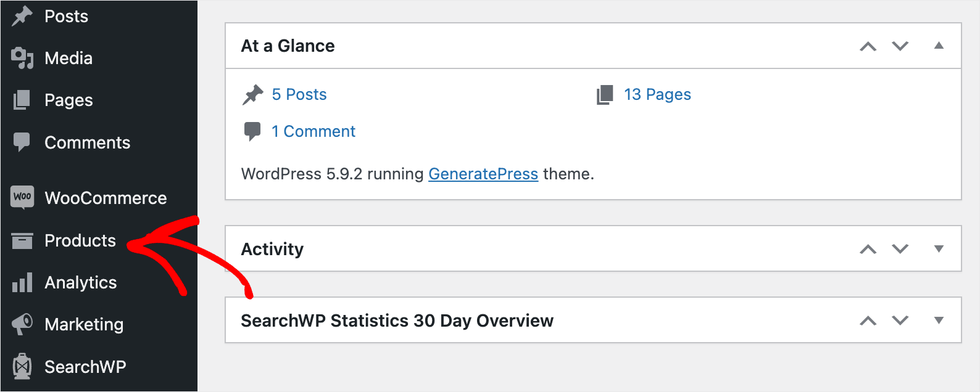Click the Posts pushpin icon in sidebar
980x392 pixels.
click(22, 16)
